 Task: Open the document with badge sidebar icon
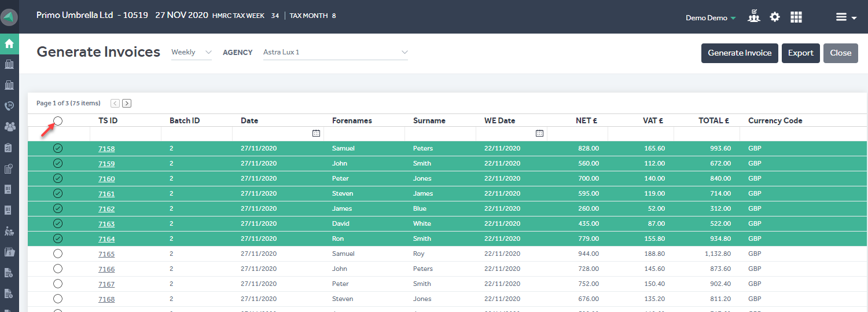(x=9, y=168)
